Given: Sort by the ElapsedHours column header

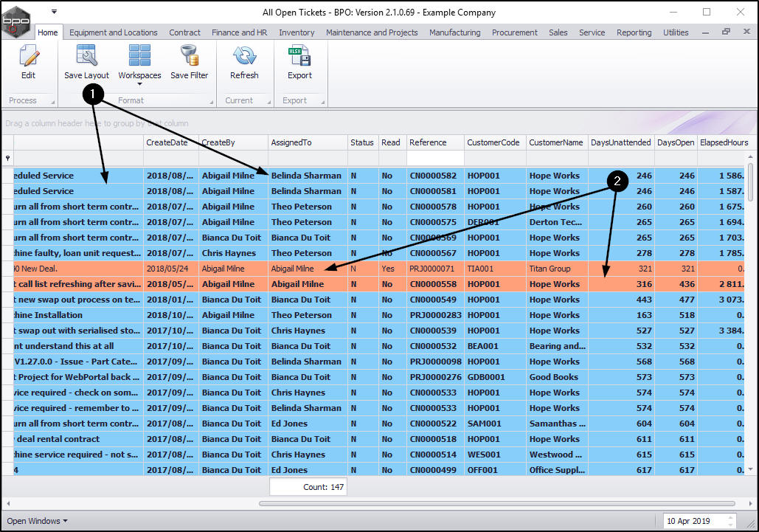Looking at the screenshot, I should [x=724, y=142].
